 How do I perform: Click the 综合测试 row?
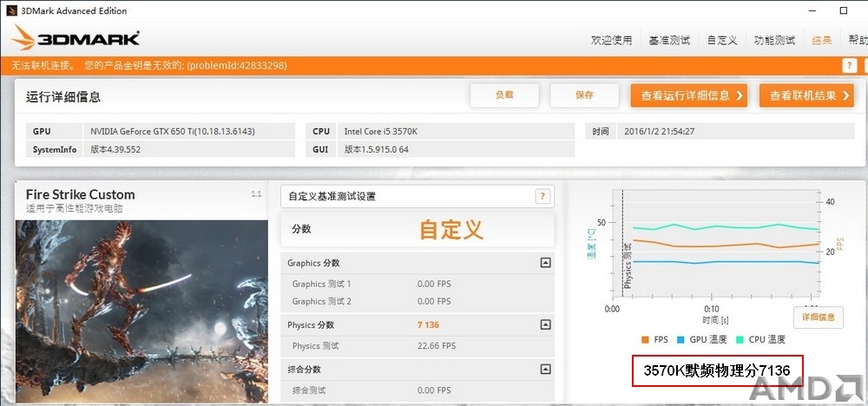point(418,390)
